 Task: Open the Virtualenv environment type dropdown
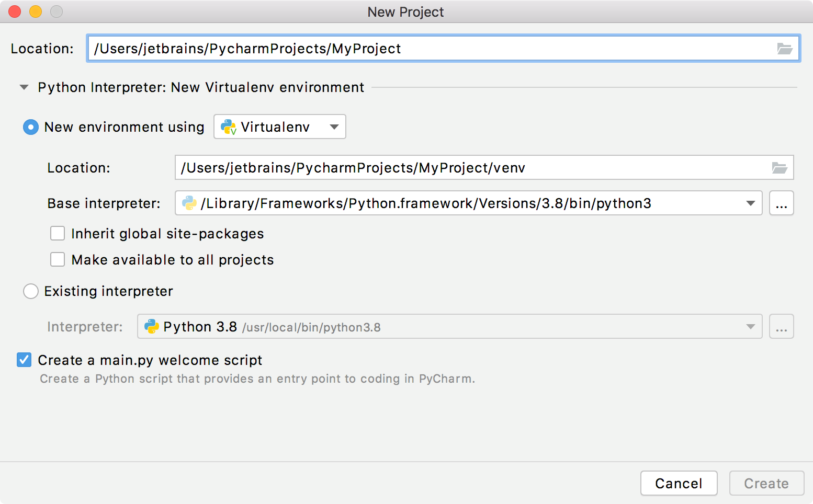pyautogui.click(x=280, y=127)
